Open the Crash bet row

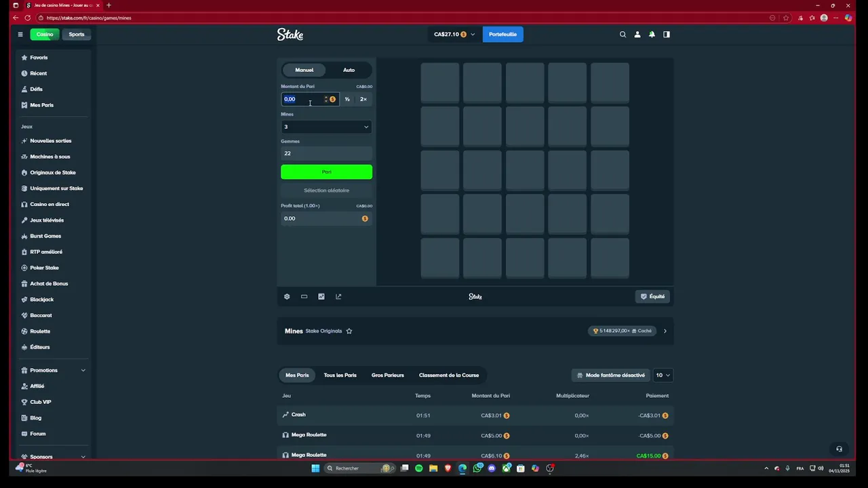coord(475,415)
